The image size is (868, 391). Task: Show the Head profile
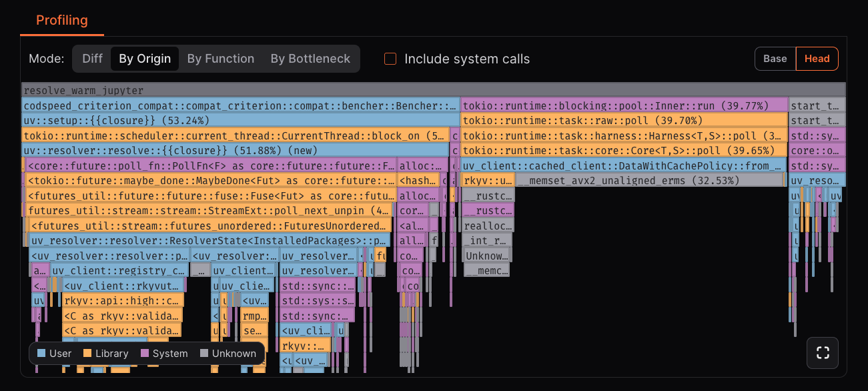pos(817,59)
